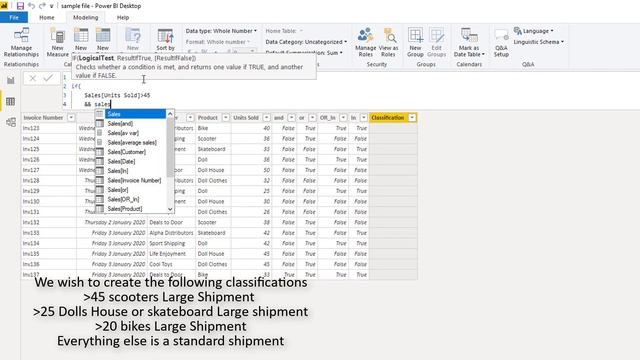Viewport: 640px width, 360px height.
Task: Open the Home ribbon tab
Action: click(x=47, y=18)
